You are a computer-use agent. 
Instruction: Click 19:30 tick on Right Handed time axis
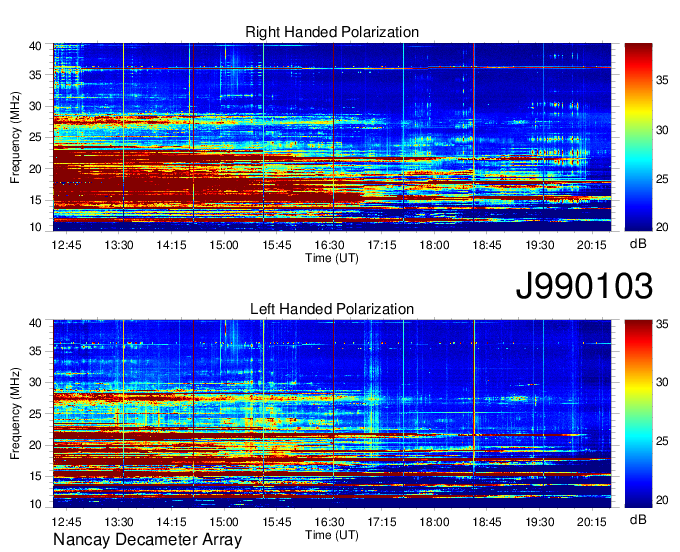click(x=539, y=245)
